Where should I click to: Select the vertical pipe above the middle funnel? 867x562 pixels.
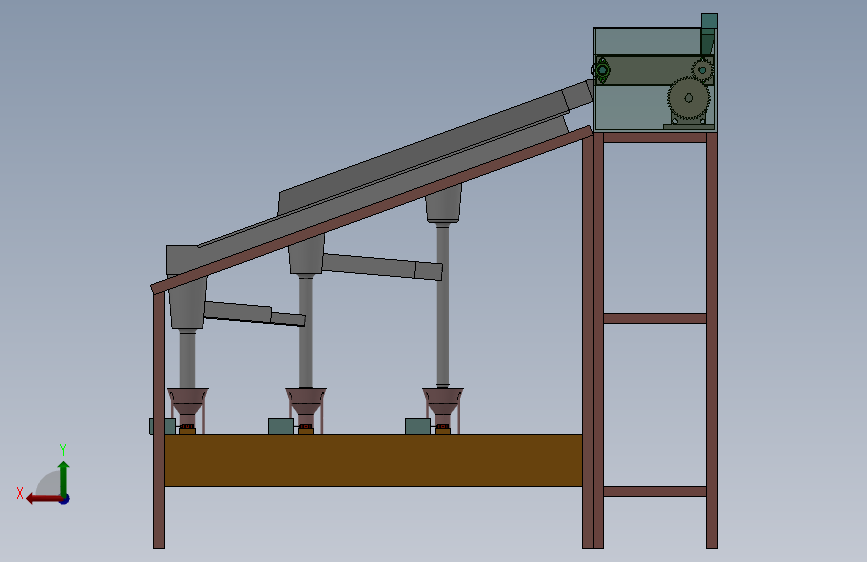click(x=306, y=331)
